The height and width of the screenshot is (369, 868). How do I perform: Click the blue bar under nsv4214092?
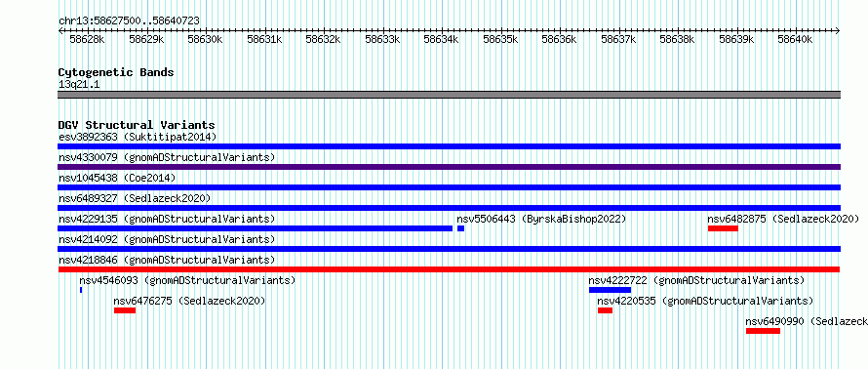449,249
